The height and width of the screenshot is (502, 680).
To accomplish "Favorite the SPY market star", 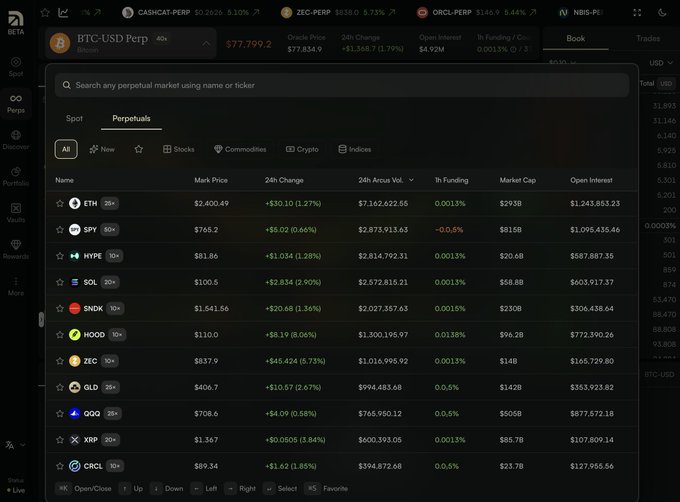I will click(x=60, y=230).
